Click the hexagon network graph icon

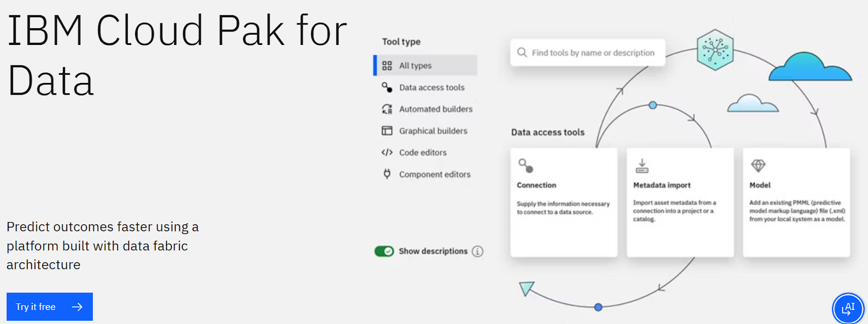[x=715, y=50]
